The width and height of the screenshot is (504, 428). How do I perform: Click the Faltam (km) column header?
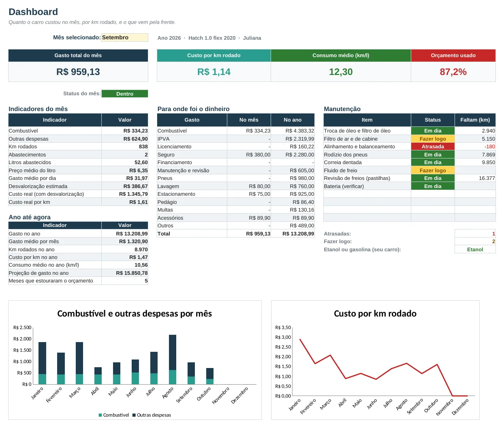coord(475,120)
